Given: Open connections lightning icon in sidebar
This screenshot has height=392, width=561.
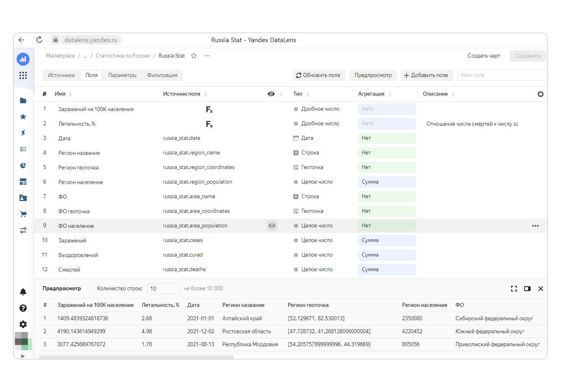Looking at the screenshot, I should click(23, 133).
